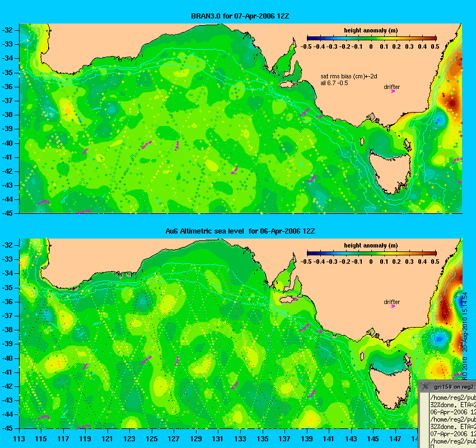This screenshot has width=476, height=448.
Task: Click latitude label '-35' on the bottom panel axis
Action: (7, 287)
